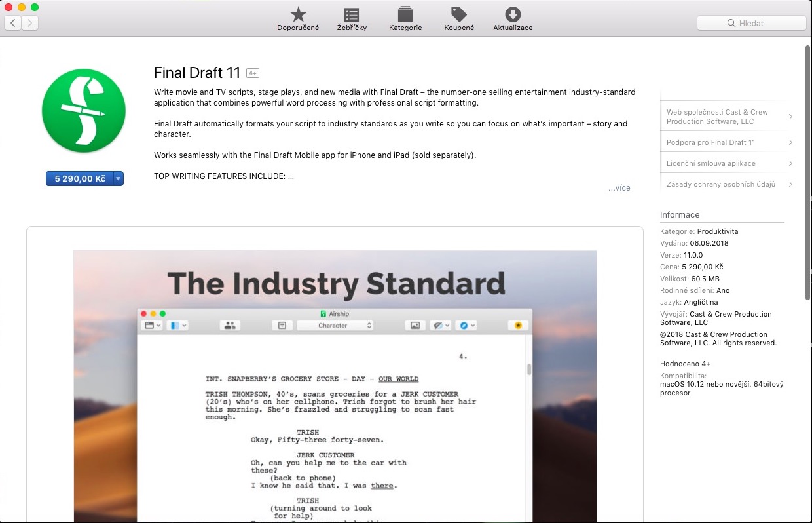Click the magnifier icon in the Hledat field
The image size is (812, 523).
(x=731, y=23)
